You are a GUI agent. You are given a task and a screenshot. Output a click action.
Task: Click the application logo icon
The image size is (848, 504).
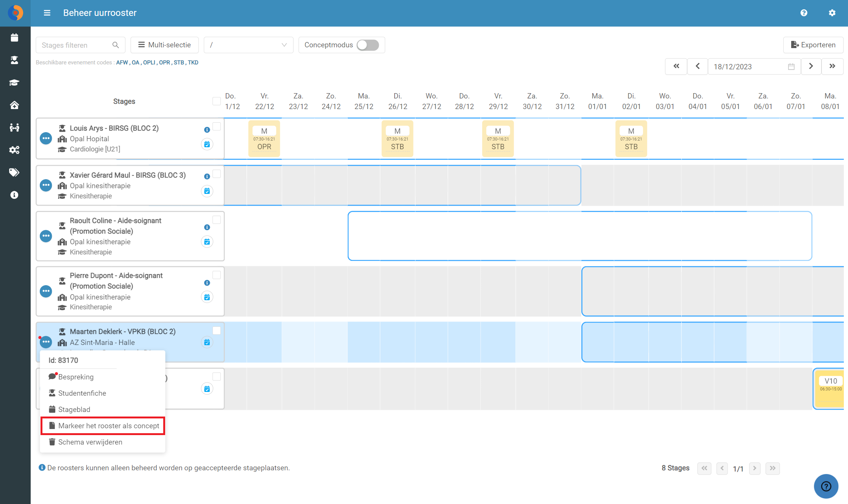tap(15, 13)
